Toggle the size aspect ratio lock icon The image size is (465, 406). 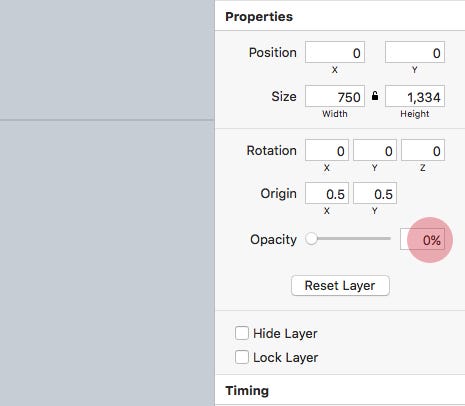tap(375, 96)
